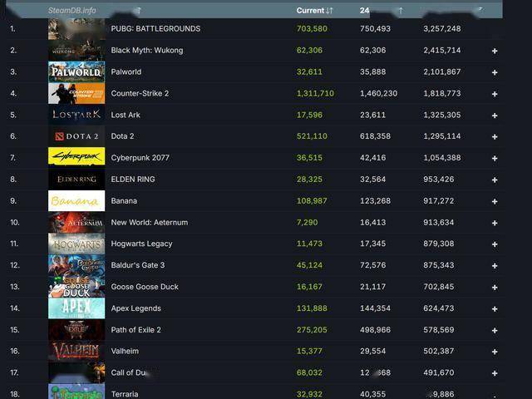Open the Banana game link

pyautogui.click(x=124, y=201)
